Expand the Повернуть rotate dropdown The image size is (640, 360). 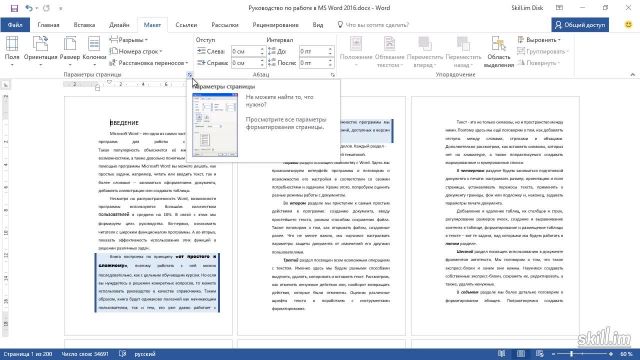539,62
